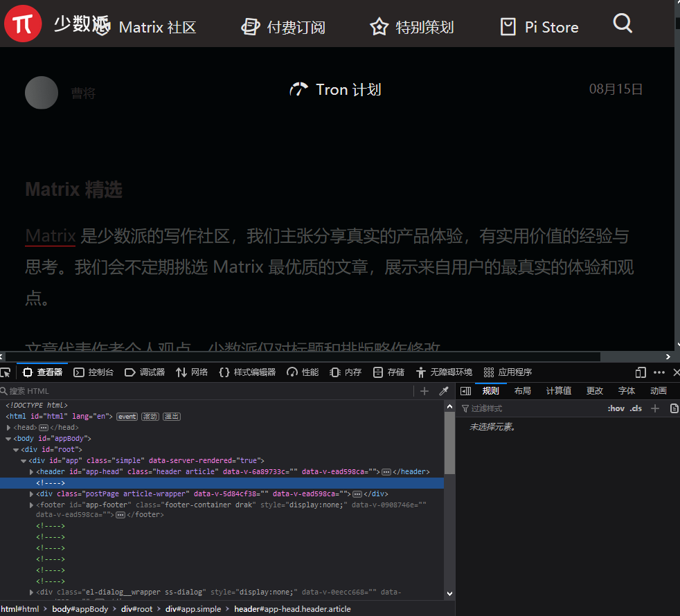Expand the postPage article-wrapper div
Viewport: 680px width, 616px height.
[31, 493]
